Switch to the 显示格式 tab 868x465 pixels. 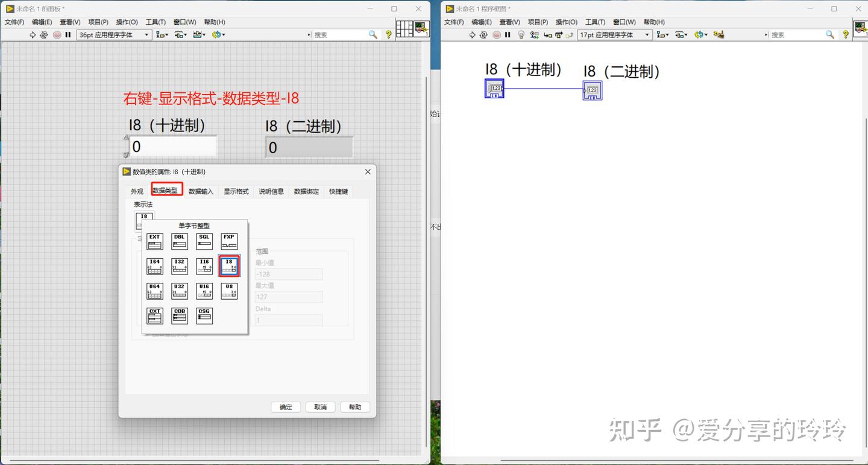coord(236,192)
